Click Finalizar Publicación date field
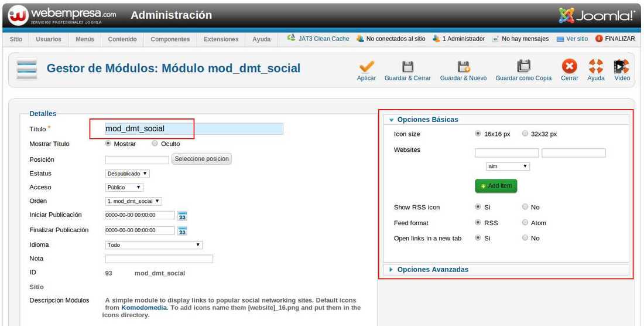644x326 pixels. [x=140, y=230]
